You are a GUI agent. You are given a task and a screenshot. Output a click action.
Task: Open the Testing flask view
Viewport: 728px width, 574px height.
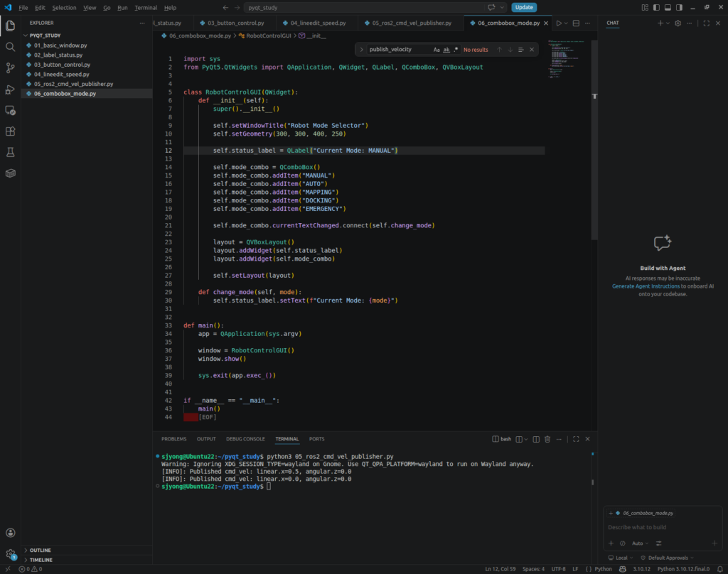pyautogui.click(x=10, y=152)
